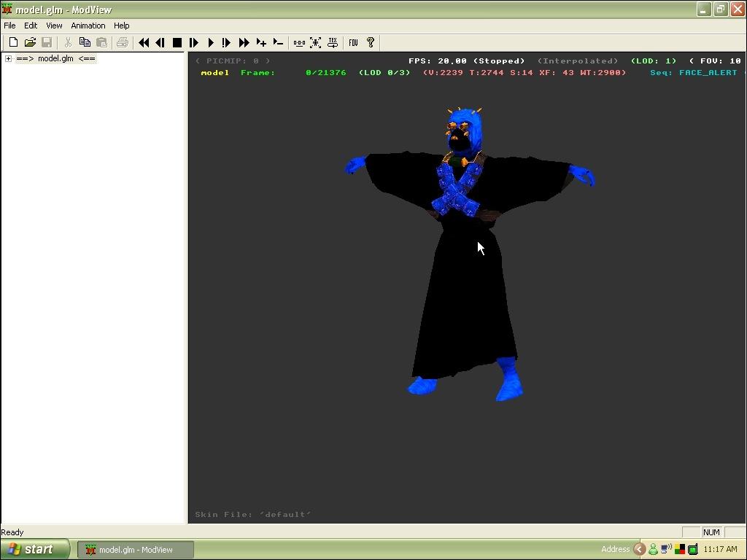Toggle the FOV setting icon
Image resolution: width=747 pixels, height=560 pixels.
coord(353,43)
